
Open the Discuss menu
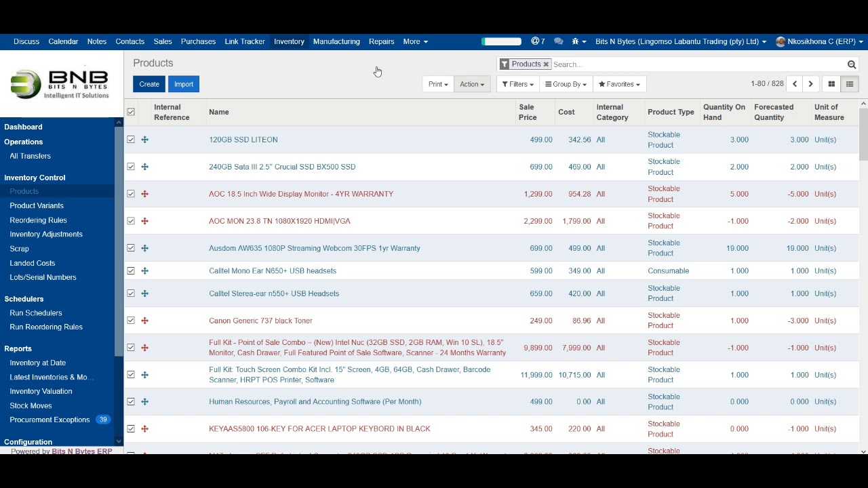(26, 41)
